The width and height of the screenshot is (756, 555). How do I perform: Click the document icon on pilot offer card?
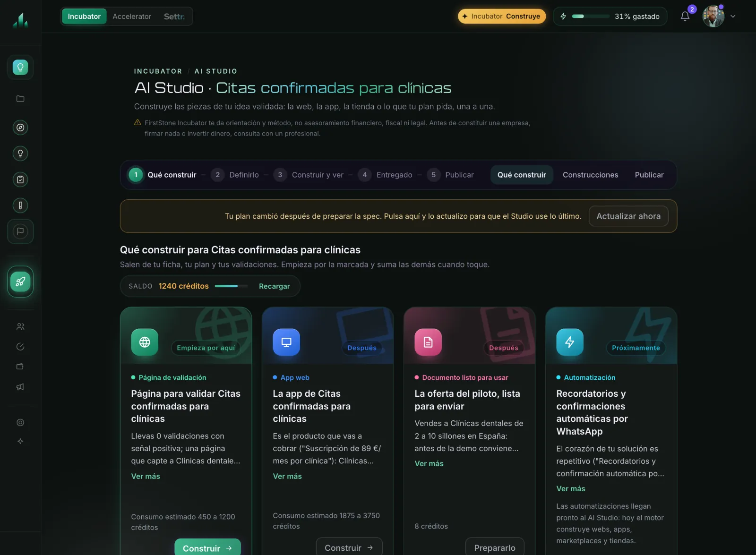[428, 342]
